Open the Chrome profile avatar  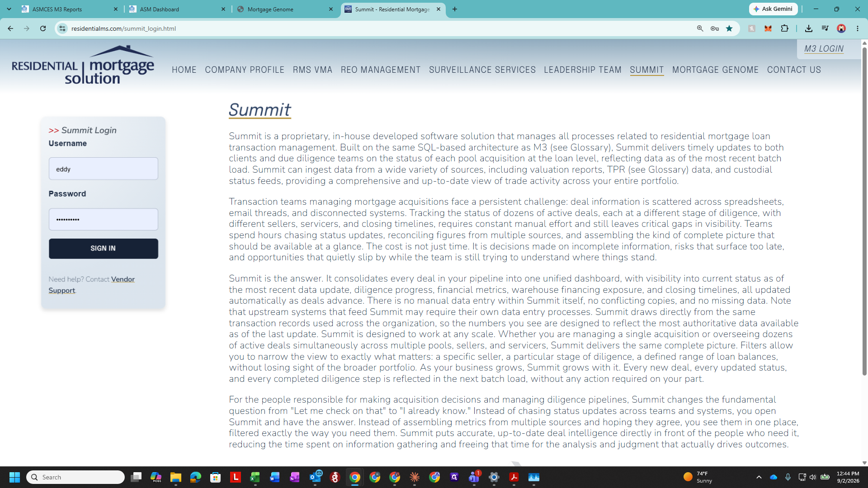(841, 28)
